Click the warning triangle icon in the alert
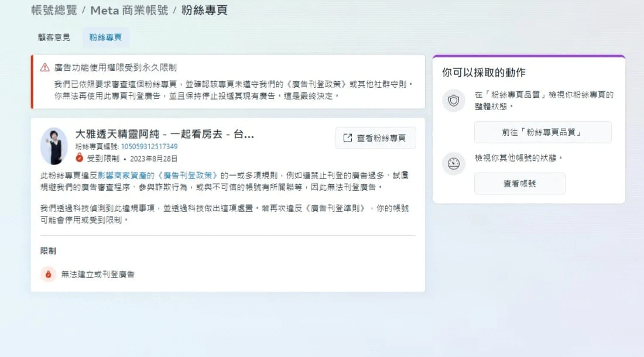Screen dimensions: 644x357 tap(44, 68)
